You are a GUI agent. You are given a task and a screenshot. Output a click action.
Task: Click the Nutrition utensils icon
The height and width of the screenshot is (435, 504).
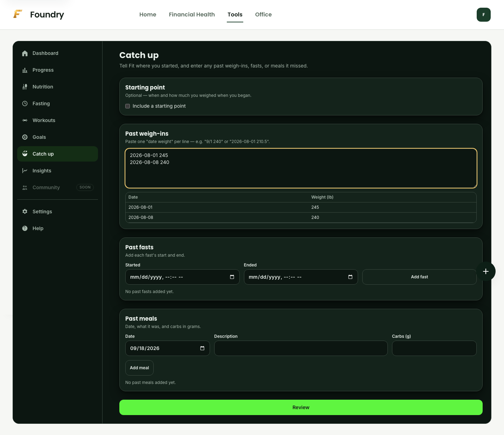click(x=25, y=87)
